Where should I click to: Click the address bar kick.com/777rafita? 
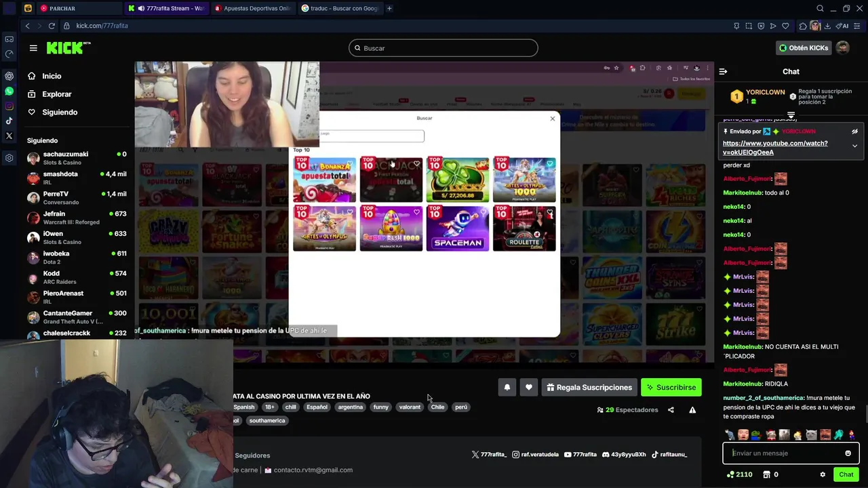(102, 26)
